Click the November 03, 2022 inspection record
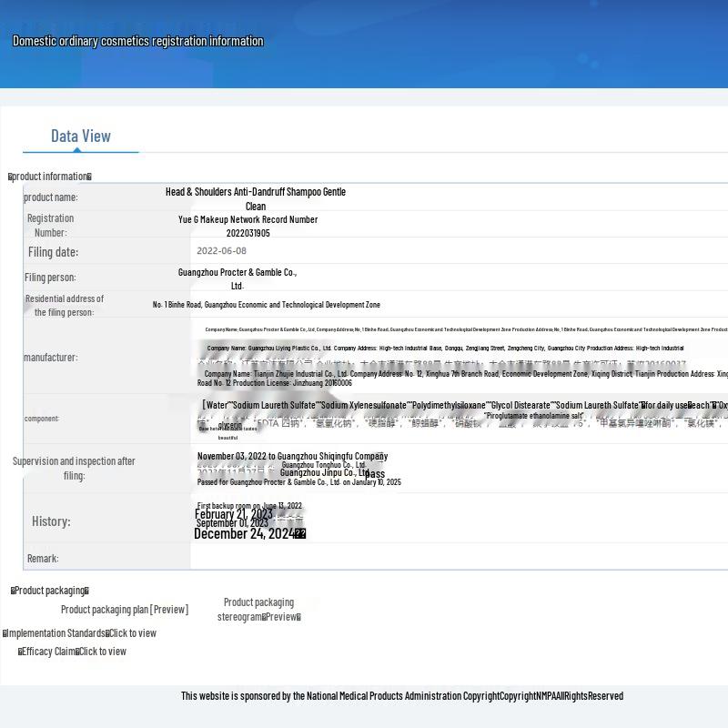Image resolution: width=728 pixels, height=728 pixels. tap(292, 457)
